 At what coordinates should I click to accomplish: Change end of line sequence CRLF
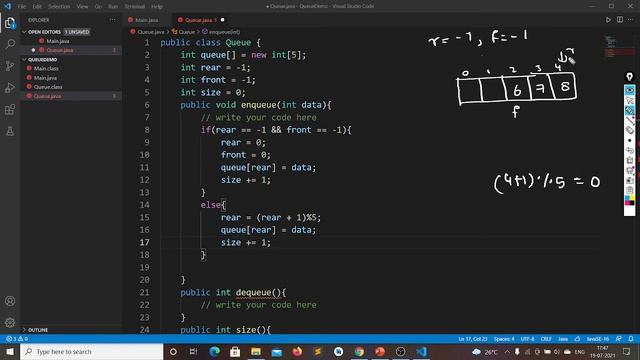coord(546,339)
